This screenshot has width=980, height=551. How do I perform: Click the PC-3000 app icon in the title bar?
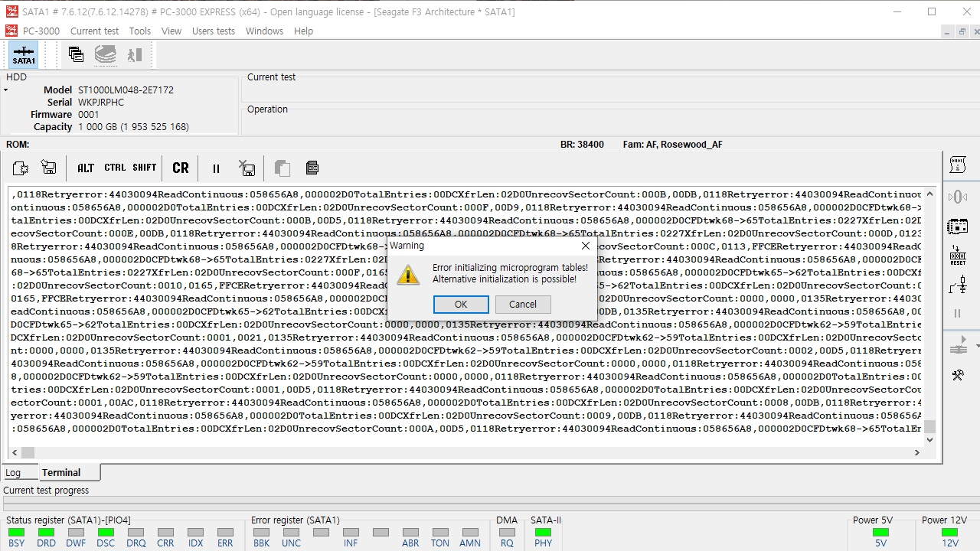click(11, 11)
